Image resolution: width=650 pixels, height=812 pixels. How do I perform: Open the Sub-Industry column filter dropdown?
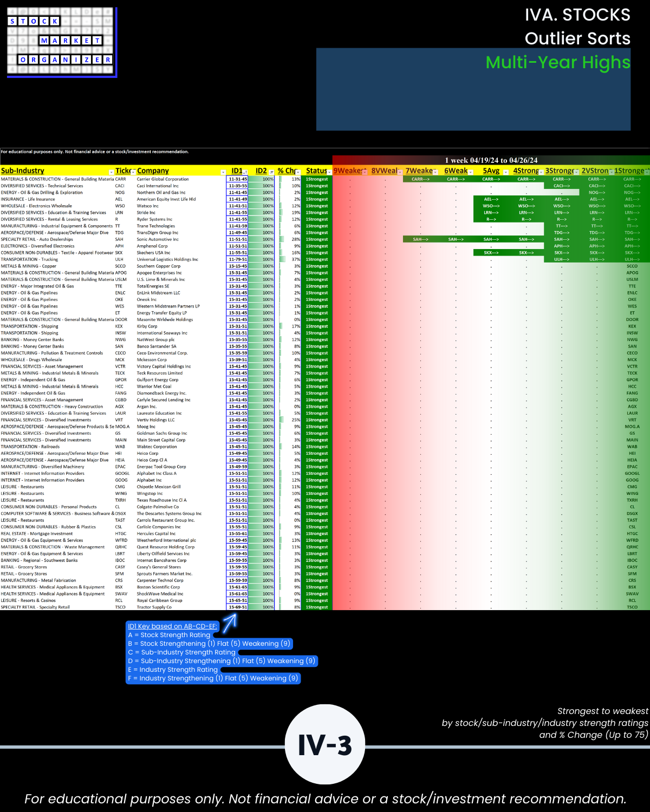tap(112, 172)
